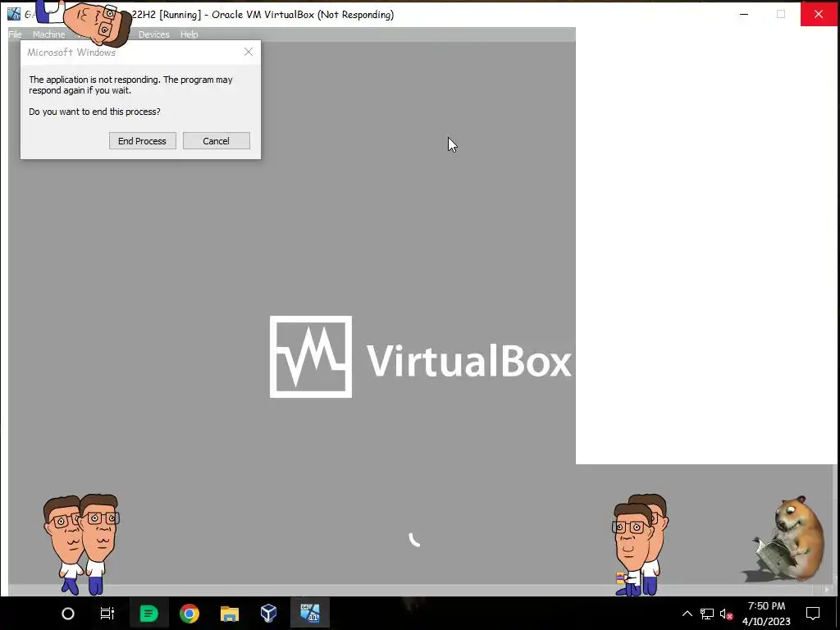Show hidden system tray icons
Viewport: 840px width, 630px height.
[x=687, y=614]
